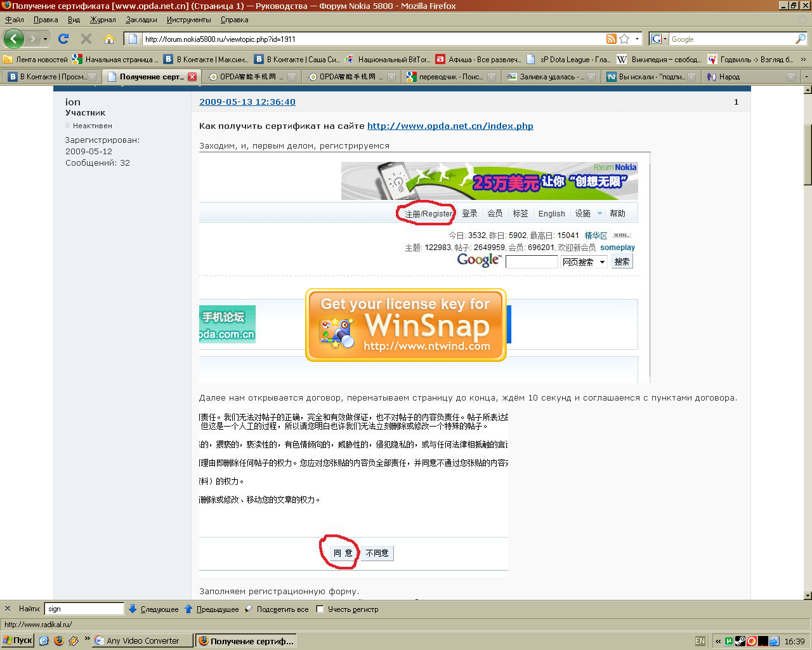Click the post date link 2009-05-13 12:36:40
The height and width of the screenshot is (650, 812).
coord(247,102)
